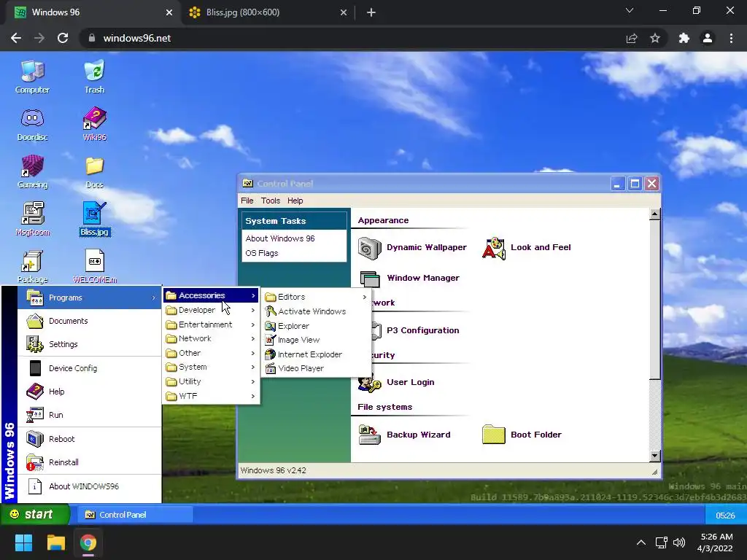Image resolution: width=747 pixels, height=560 pixels.
Task: Show hidden system tray icons
Action: point(641,542)
